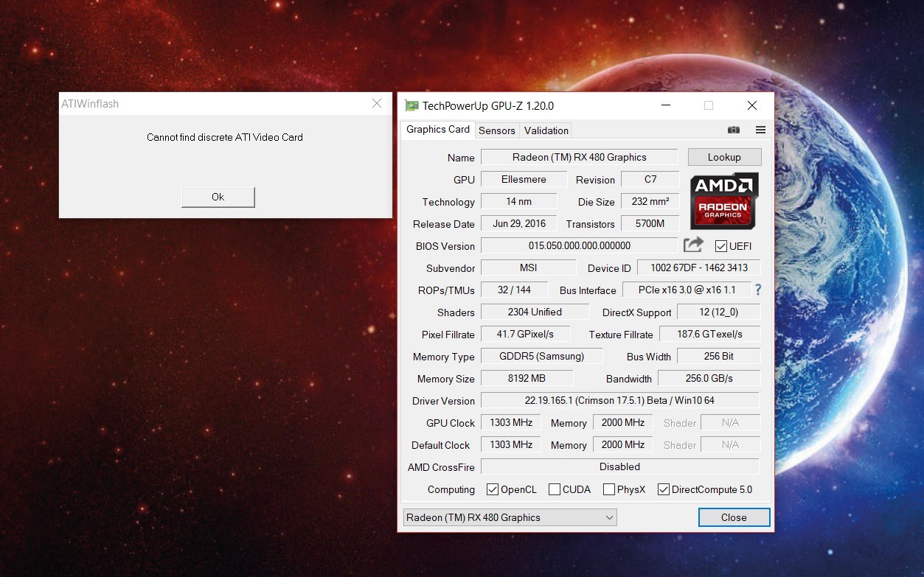
Task: Click the DirectX Support value 12 (12_0)
Action: coord(719,312)
